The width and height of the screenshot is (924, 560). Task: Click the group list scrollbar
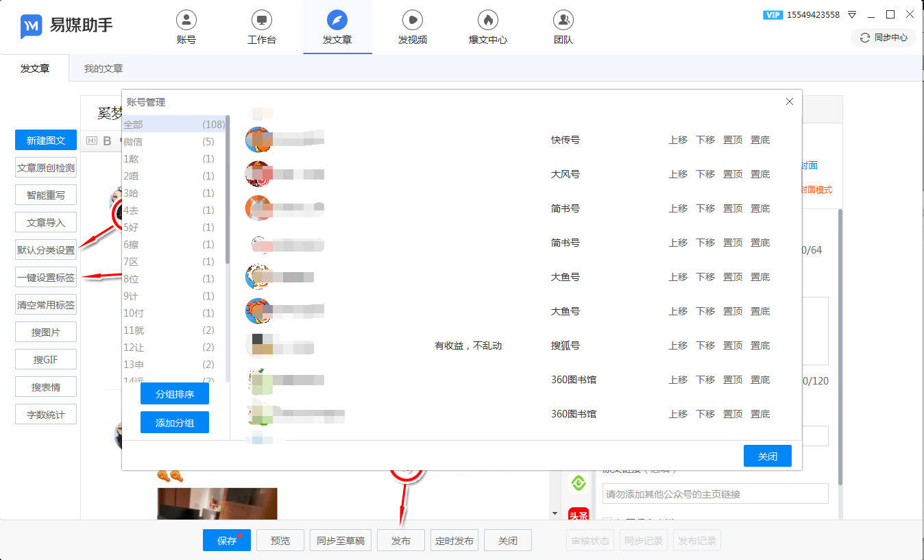point(228,191)
